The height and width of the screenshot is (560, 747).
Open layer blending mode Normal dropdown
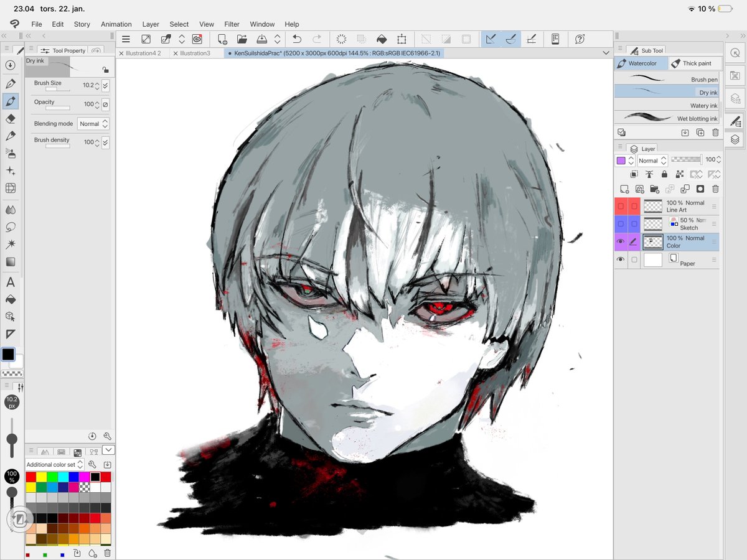click(652, 161)
